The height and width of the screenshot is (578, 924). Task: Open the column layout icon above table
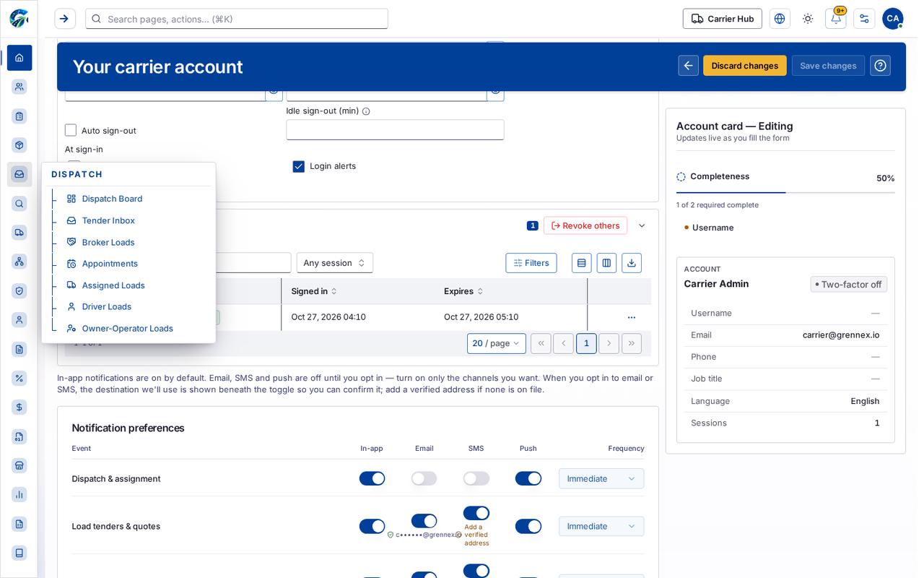tap(606, 263)
